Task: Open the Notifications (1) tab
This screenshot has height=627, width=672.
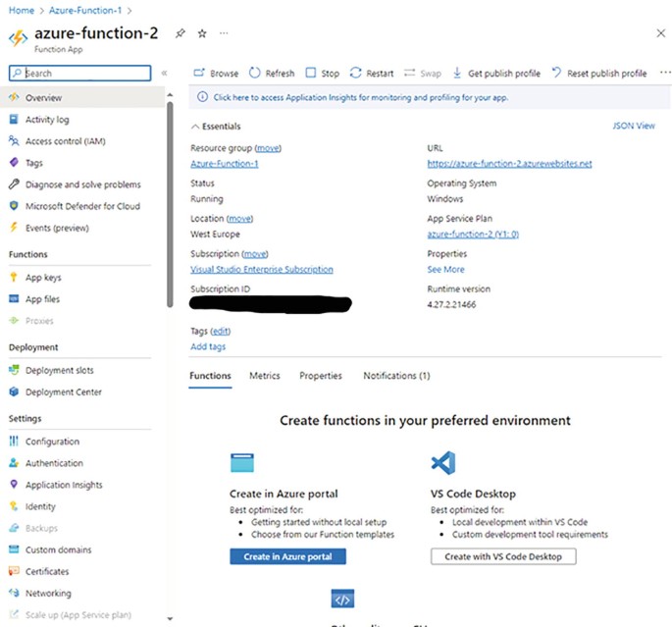Action: click(x=396, y=376)
